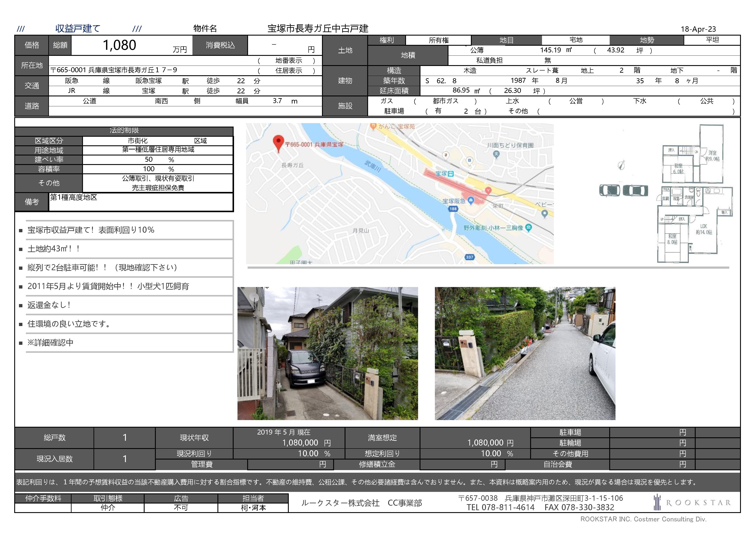Click the 収益戸建て heading text
Screen dimensions: 756x535
pos(78,28)
